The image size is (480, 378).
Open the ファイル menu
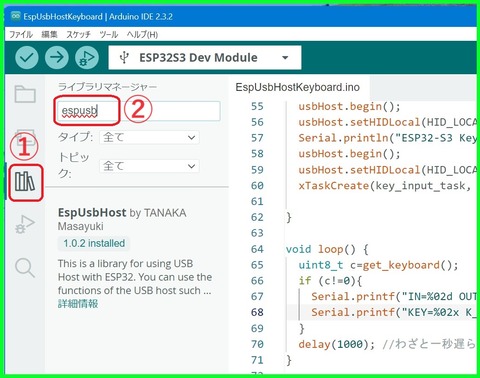(x=21, y=34)
